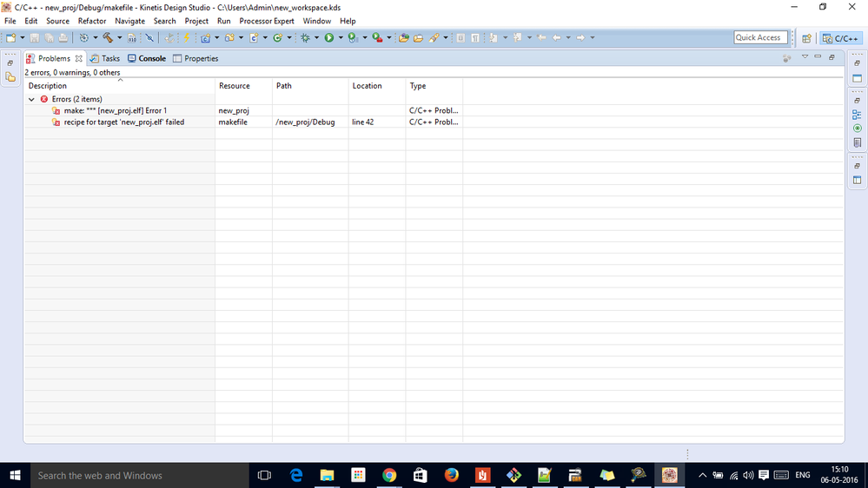The image size is (868, 488).
Task: Select the C/C++ perspective button
Action: pos(841,38)
